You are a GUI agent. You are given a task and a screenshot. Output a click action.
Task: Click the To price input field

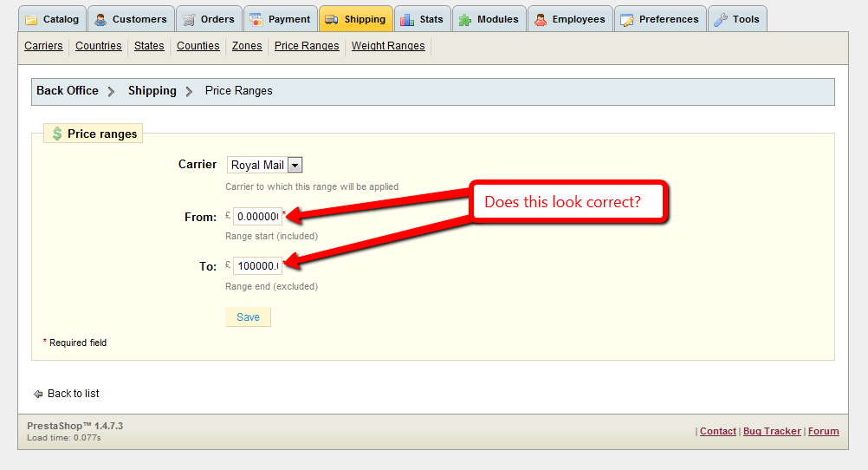(x=257, y=266)
